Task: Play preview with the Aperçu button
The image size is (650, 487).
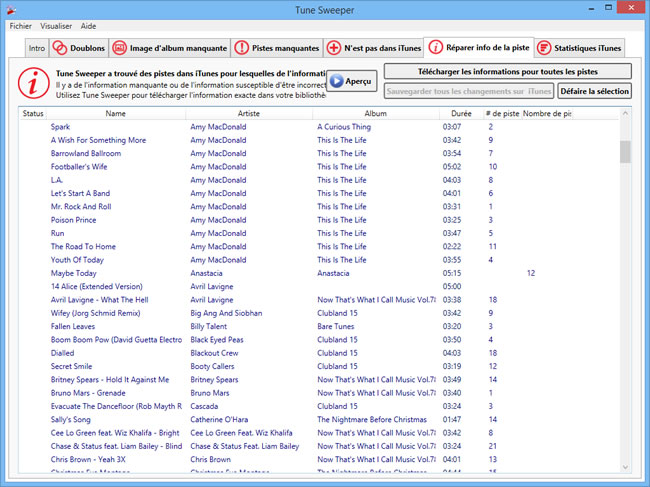Action: 352,81
